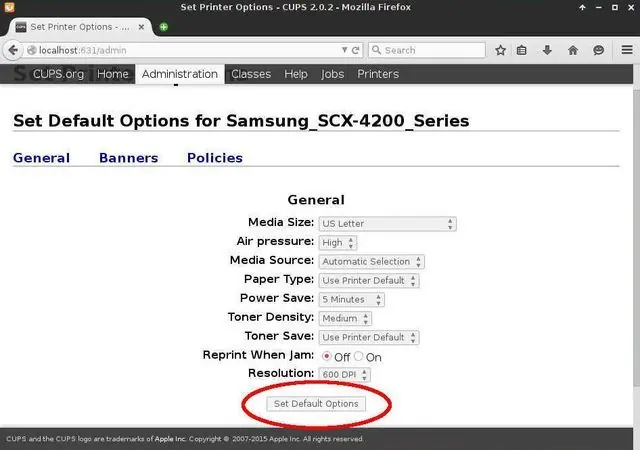640x450 pixels.
Task: Select the Administration nav tab
Action: 180,74
